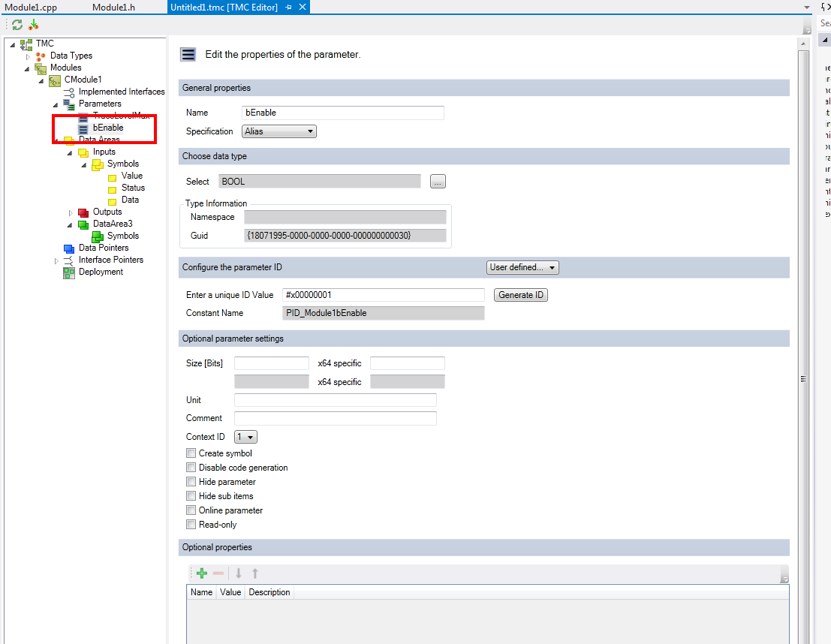Collapse the Inputs tree node arrow

(x=69, y=152)
